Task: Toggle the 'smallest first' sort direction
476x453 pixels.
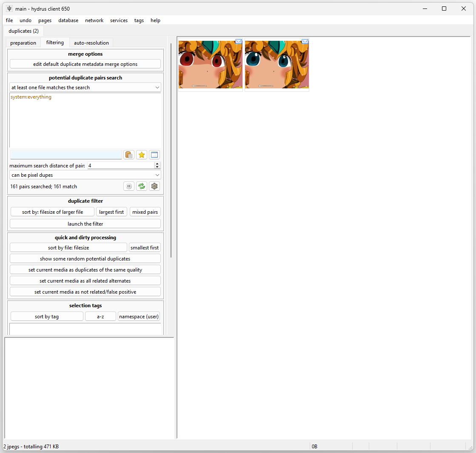Action: pos(145,248)
